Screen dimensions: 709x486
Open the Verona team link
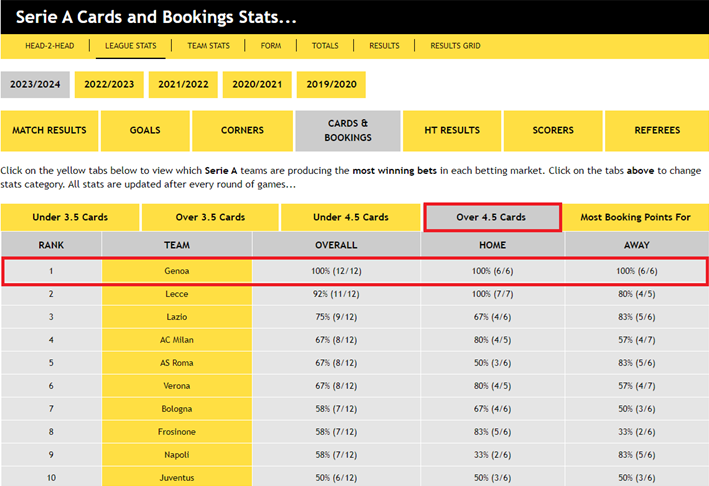click(x=177, y=386)
